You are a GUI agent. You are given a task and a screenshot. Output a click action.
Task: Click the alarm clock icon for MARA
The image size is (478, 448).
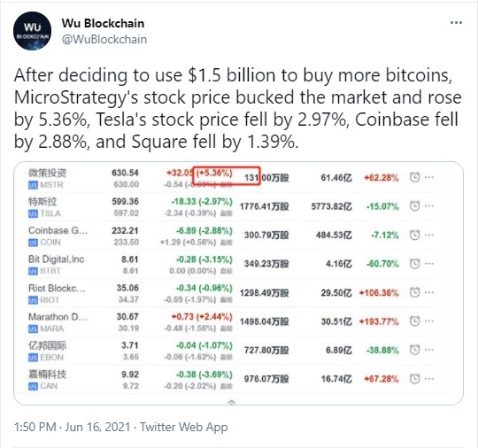(x=414, y=321)
